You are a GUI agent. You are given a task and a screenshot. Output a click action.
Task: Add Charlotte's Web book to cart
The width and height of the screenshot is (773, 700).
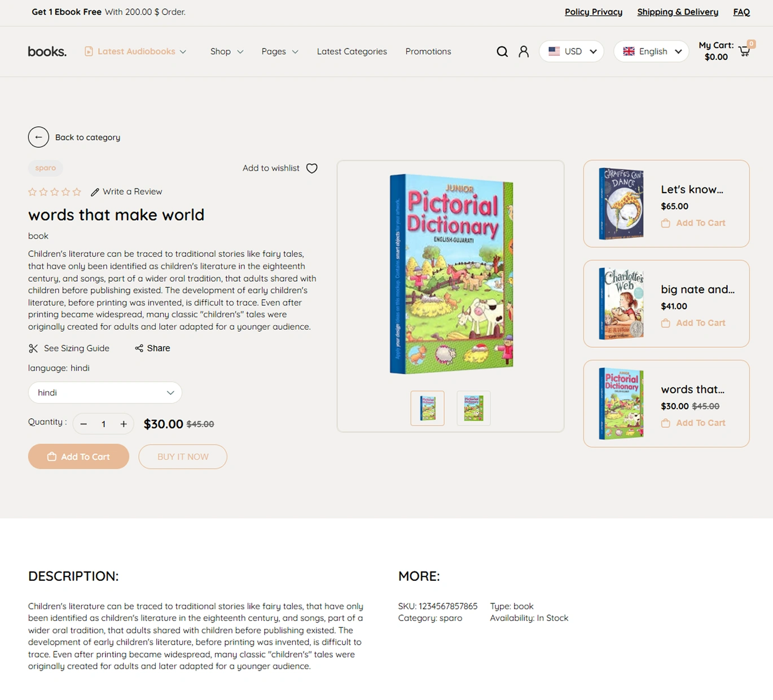693,323
